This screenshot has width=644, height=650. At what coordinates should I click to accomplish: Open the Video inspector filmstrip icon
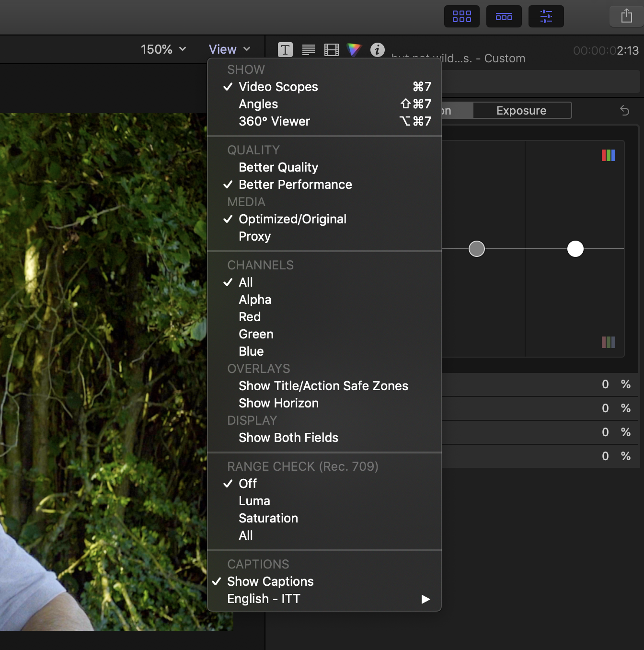click(331, 49)
